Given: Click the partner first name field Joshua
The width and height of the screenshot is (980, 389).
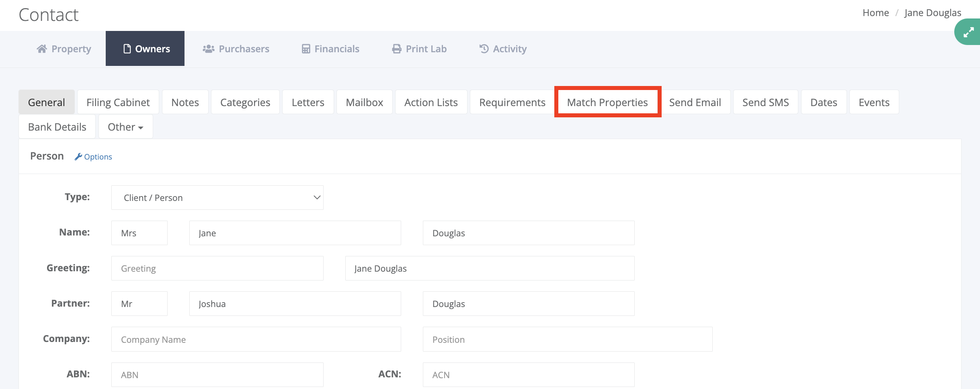Looking at the screenshot, I should point(295,303).
